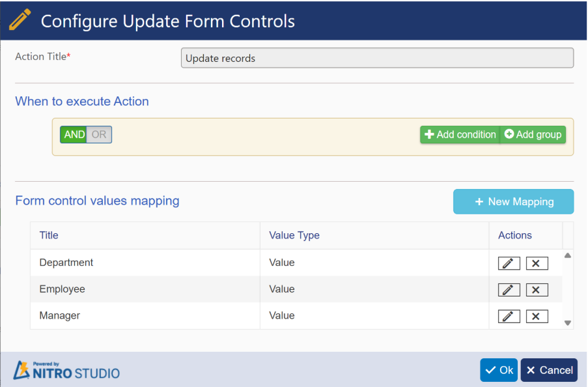Delete the Manager mapping row
The image size is (588, 387).
tap(537, 316)
